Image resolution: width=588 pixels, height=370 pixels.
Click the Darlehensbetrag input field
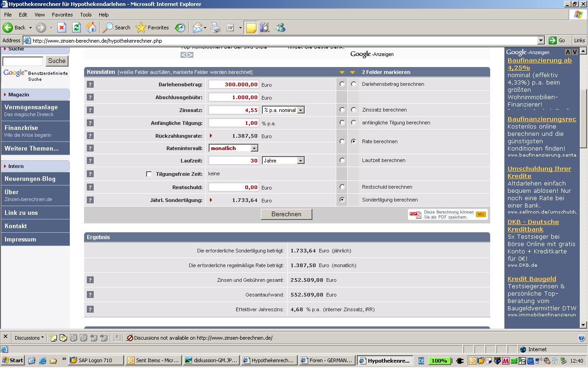point(234,84)
